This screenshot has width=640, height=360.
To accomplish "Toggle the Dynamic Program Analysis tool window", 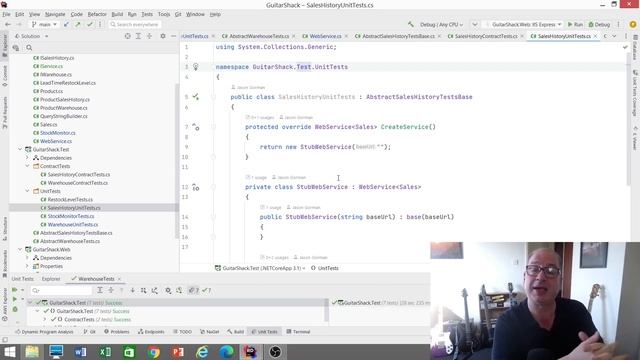I will pos(44,332).
